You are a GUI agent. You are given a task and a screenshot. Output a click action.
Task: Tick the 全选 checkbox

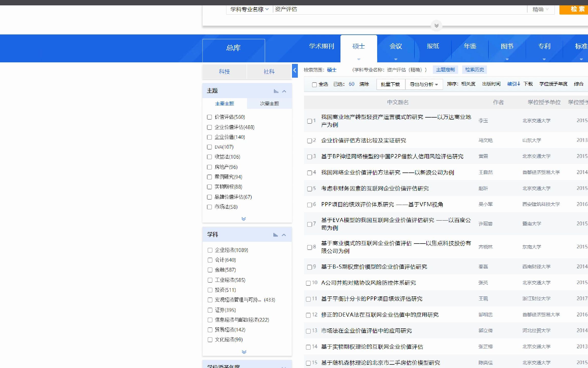click(314, 85)
